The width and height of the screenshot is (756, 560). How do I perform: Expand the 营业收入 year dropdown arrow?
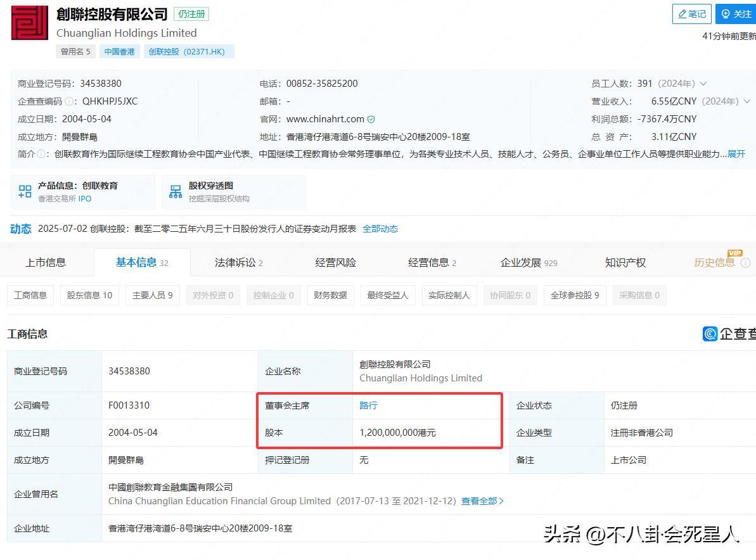(x=746, y=101)
